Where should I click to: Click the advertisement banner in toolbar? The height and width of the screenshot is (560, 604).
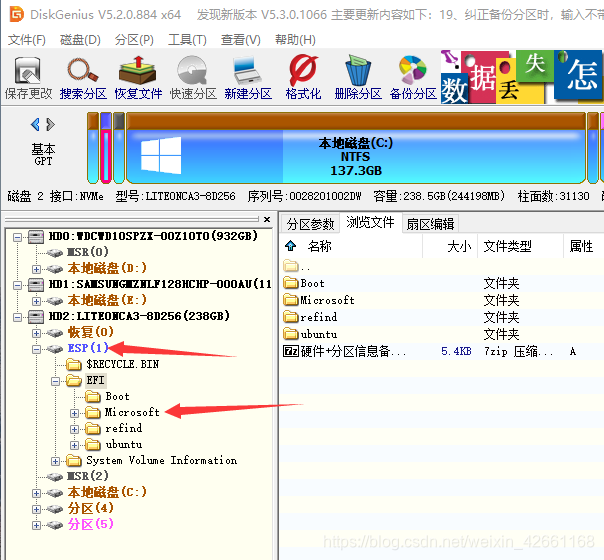[522, 77]
